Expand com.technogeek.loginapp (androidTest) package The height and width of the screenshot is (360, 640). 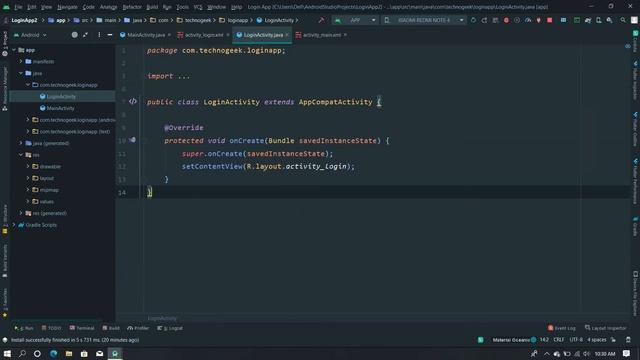28,120
